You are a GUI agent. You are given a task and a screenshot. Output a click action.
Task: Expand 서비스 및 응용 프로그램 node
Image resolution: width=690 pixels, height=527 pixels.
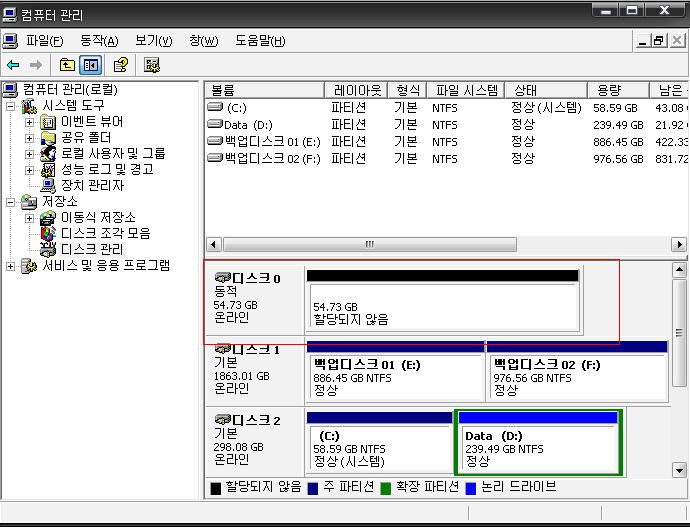coord(11,266)
